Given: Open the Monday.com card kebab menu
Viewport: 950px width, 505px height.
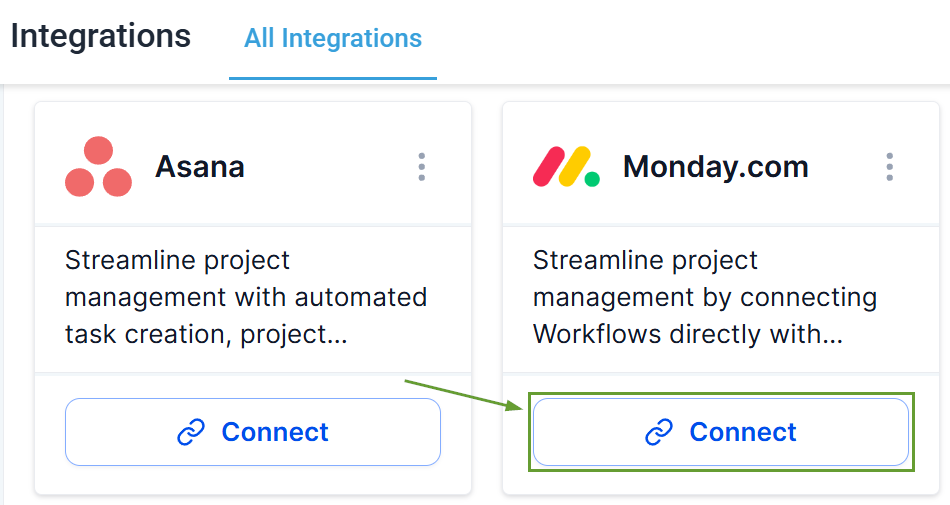Looking at the screenshot, I should [x=889, y=167].
